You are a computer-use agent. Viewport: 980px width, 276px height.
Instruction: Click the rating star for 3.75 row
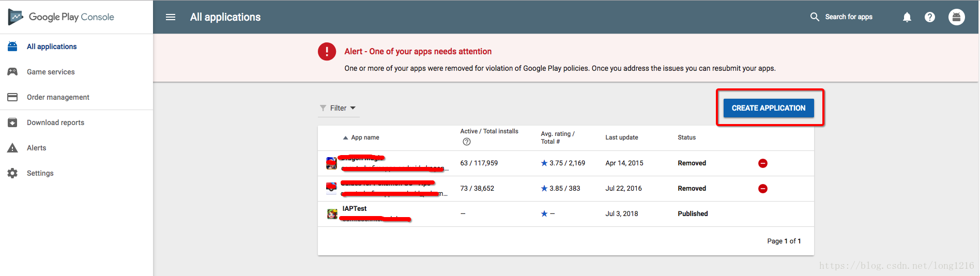544,163
